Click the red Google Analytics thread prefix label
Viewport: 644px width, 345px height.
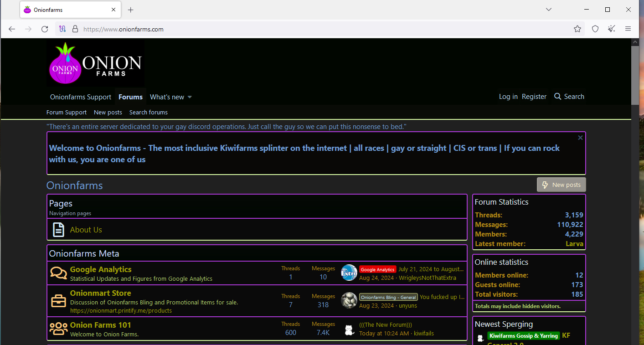[378, 270]
